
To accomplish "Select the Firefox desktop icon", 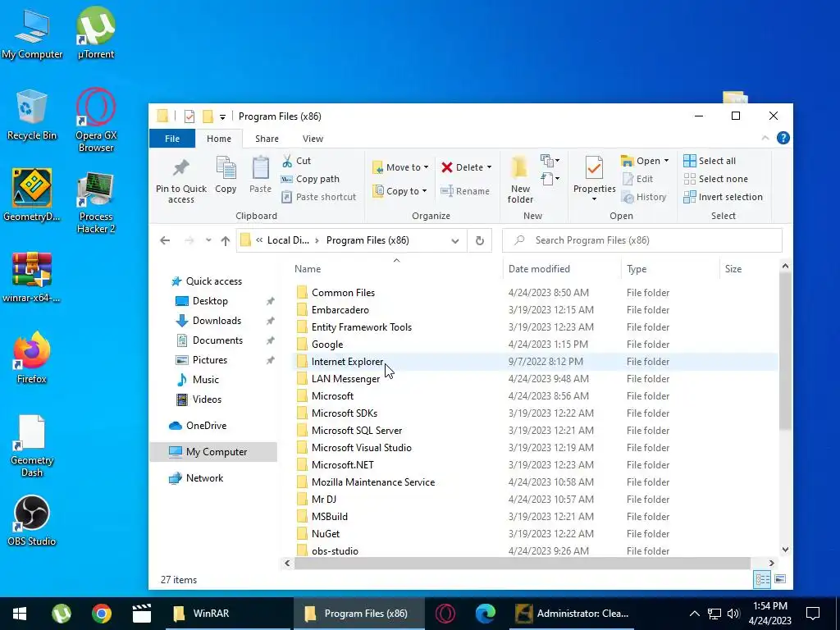I will [x=32, y=358].
